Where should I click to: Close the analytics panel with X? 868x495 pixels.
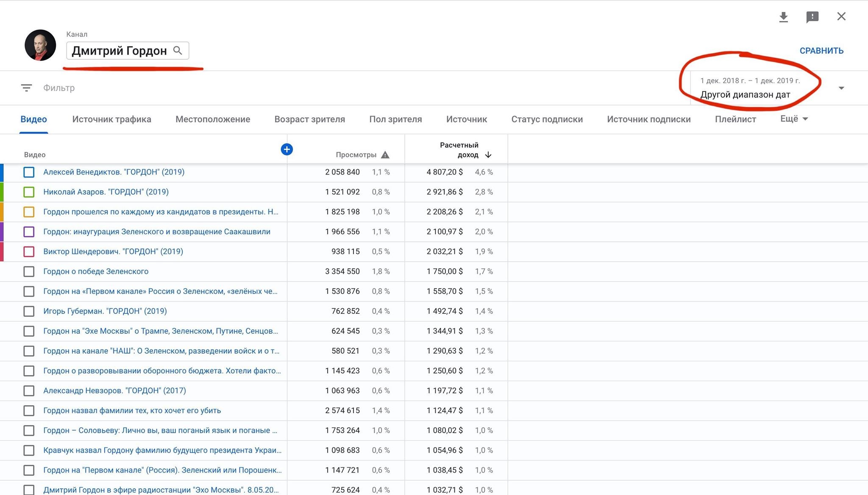pyautogui.click(x=841, y=17)
